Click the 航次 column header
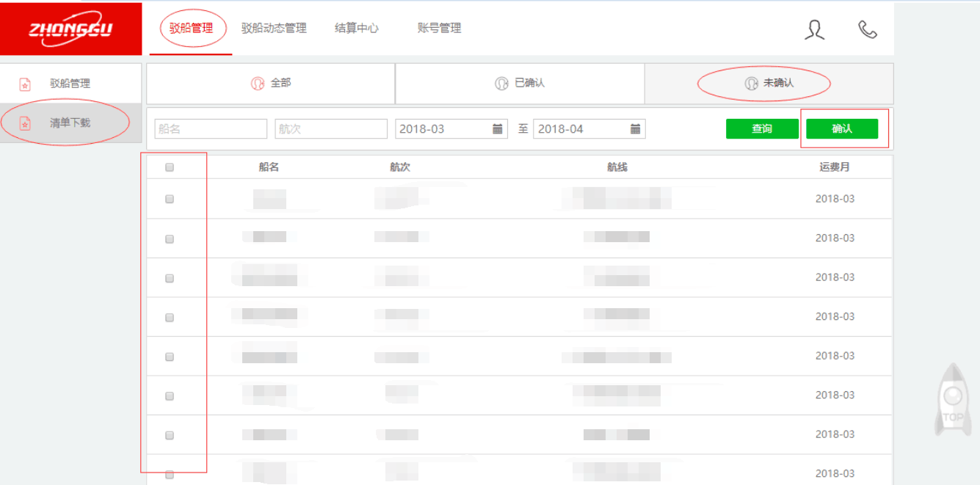 [x=400, y=167]
